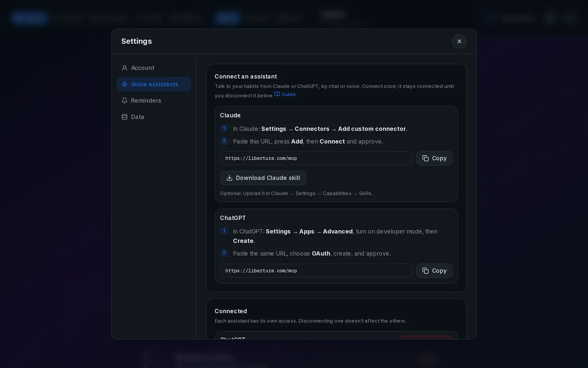
Task: Open the Account settings section
Action: click(x=154, y=68)
